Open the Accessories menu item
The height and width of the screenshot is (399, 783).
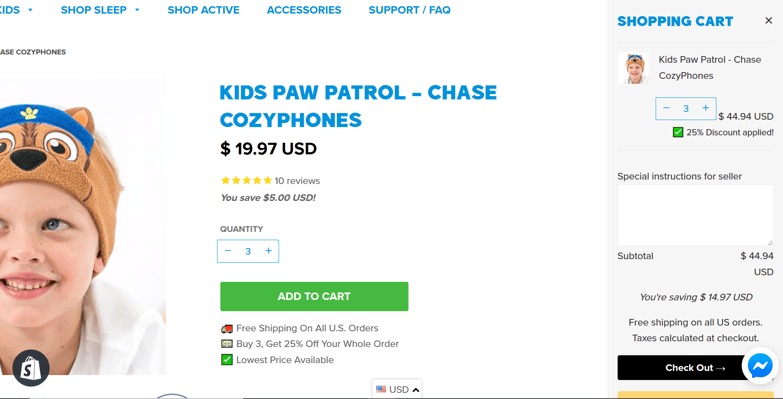(304, 10)
